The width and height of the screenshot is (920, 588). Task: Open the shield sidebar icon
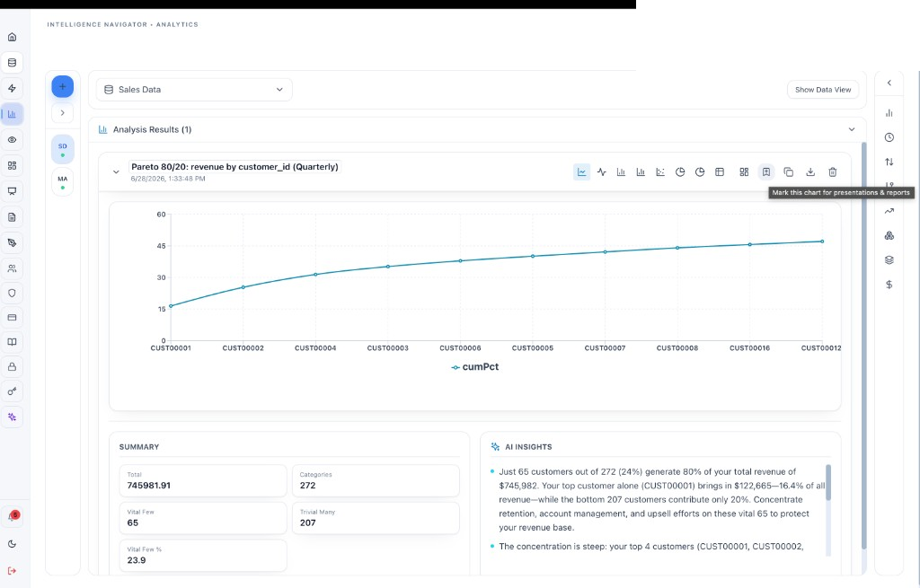(x=12, y=294)
